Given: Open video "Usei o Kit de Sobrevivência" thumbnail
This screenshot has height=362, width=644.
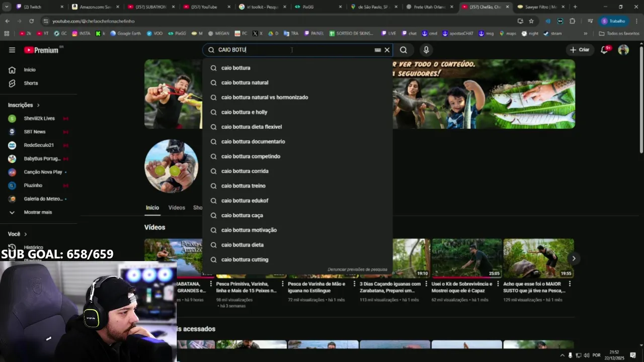Looking at the screenshot, I should coord(467,258).
